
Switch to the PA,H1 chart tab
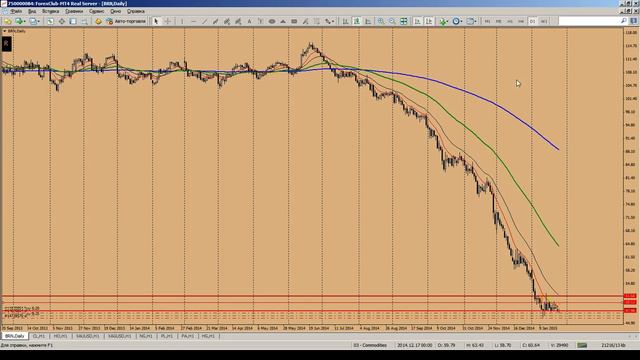coord(188,336)
